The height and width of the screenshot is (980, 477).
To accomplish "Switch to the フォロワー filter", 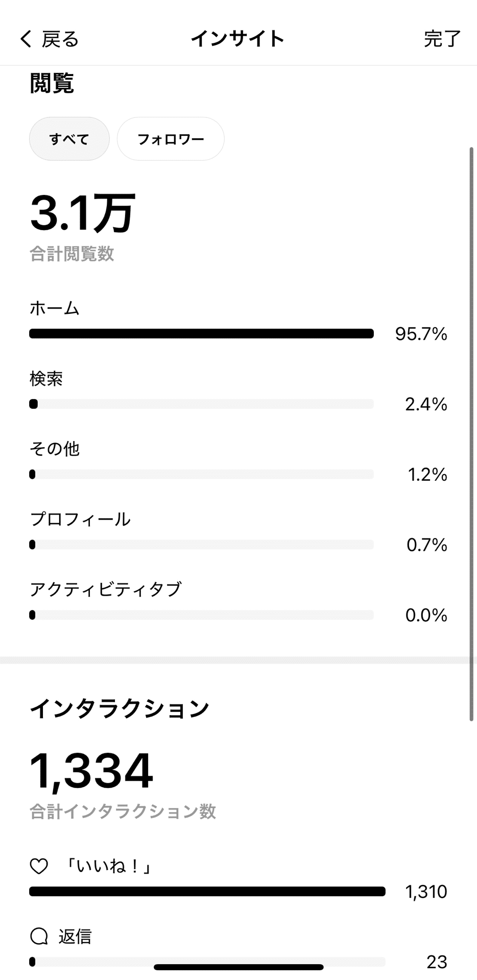I will pyautogui.click(x=171, y=139).
